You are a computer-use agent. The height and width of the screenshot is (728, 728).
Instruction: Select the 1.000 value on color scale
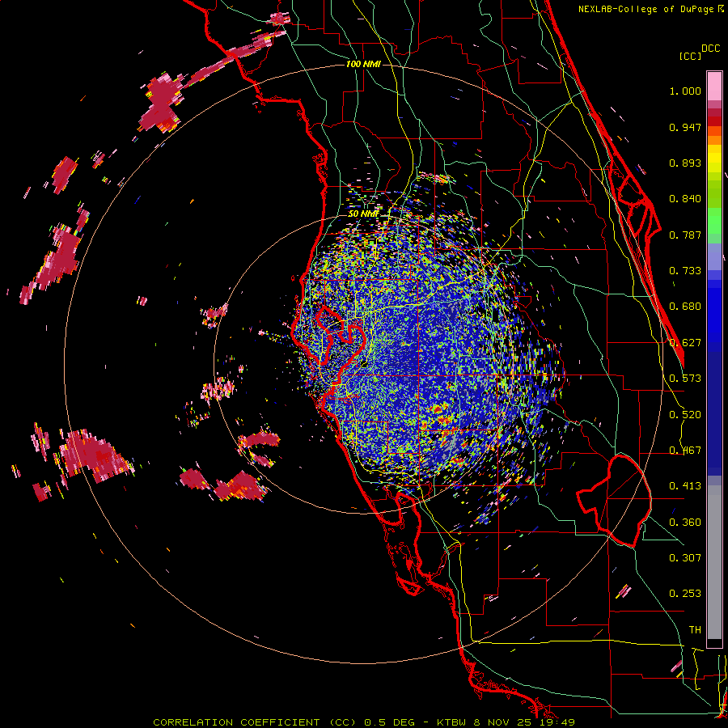point(685,91)
